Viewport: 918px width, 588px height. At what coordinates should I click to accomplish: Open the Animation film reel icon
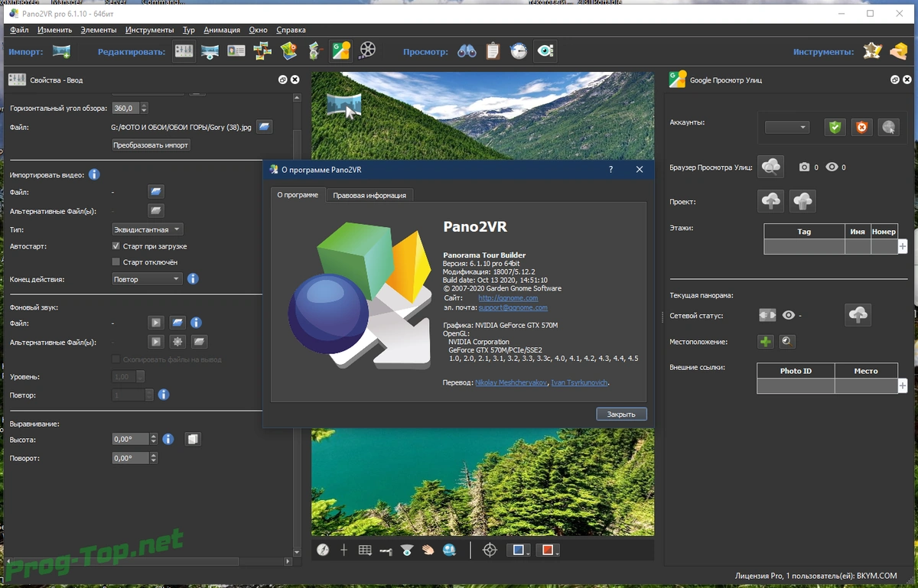pos(368,51)
